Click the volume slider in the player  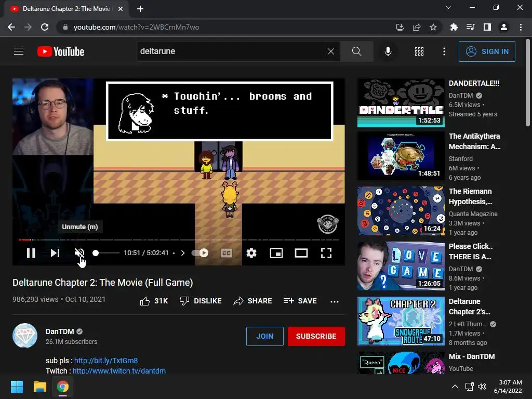[106, 253]
